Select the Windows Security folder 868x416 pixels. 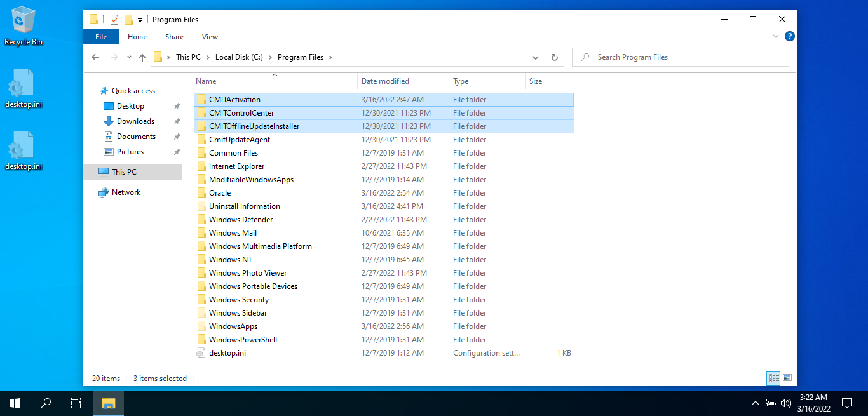(x=383, y=300)
